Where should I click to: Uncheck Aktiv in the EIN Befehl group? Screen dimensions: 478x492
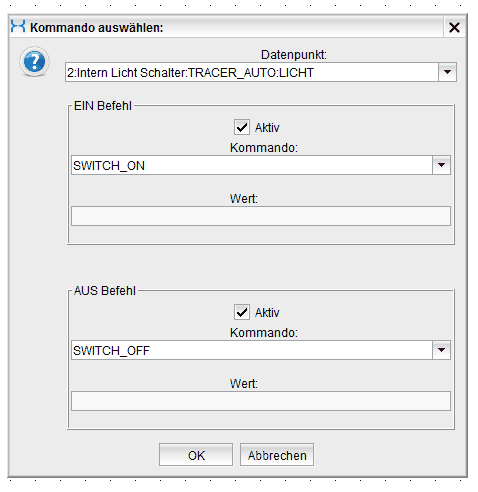pyautogui.click(x=242, y=127)
